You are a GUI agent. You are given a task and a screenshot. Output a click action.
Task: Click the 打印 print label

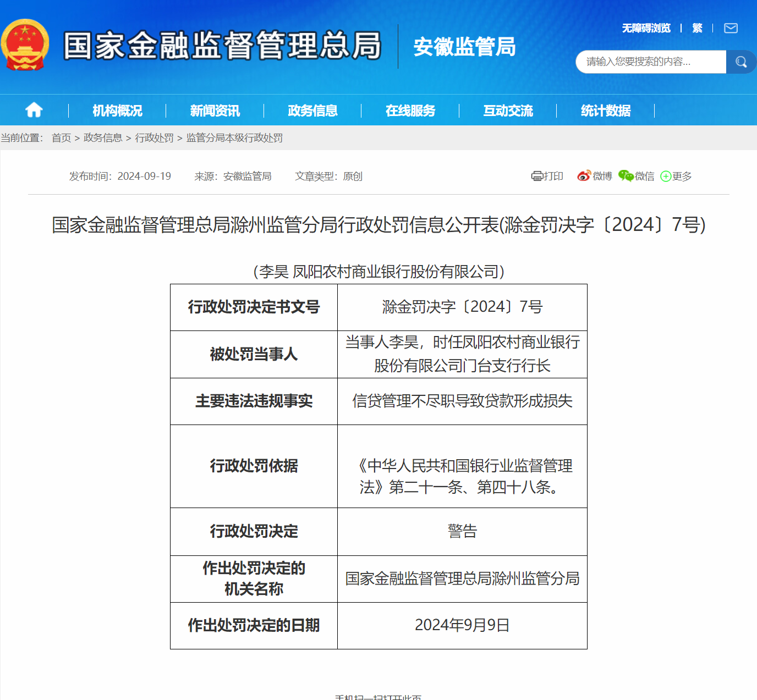[553, 176]
